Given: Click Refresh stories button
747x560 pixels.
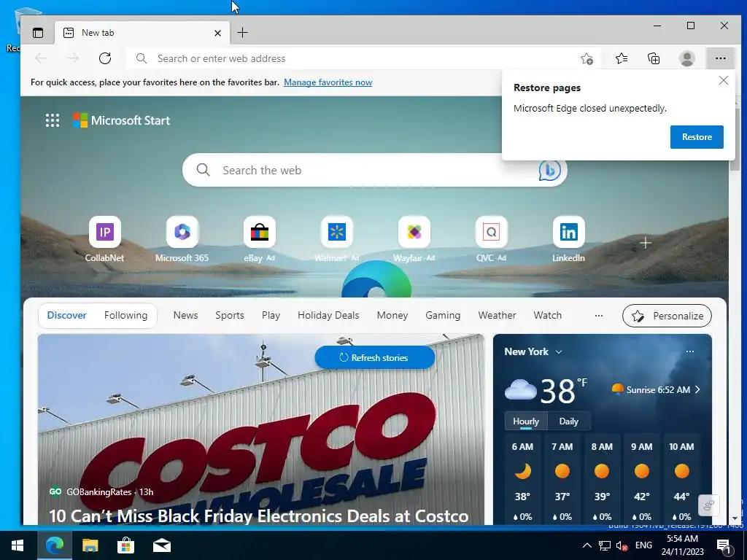Looking at the screenshot, I should pyautogui.click(x=374, y=357).
